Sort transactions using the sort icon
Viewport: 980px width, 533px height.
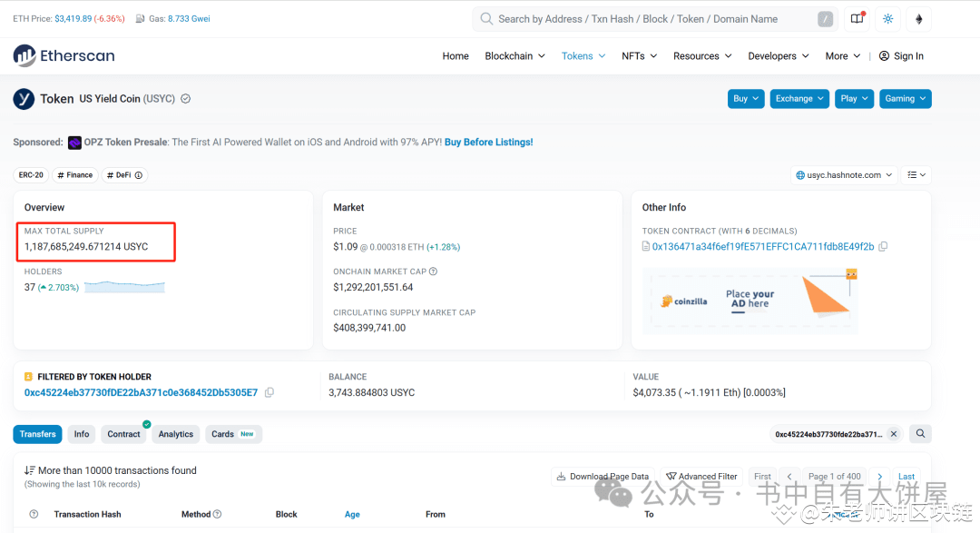click(x=29, y=470)
